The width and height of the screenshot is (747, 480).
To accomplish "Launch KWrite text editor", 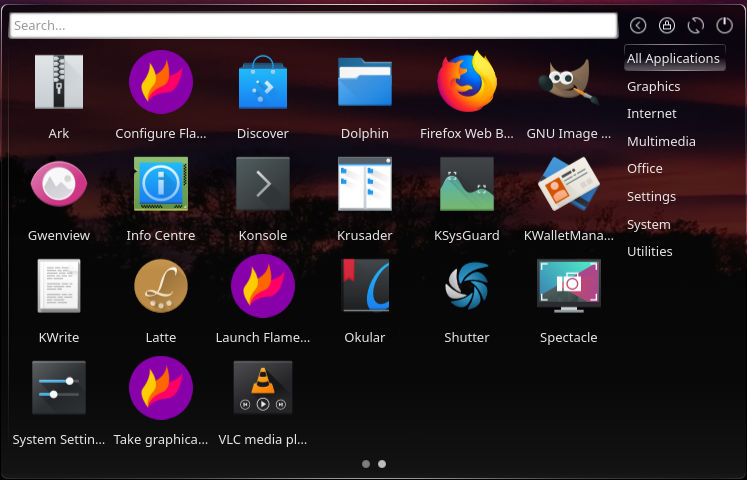I will [59, 286].
